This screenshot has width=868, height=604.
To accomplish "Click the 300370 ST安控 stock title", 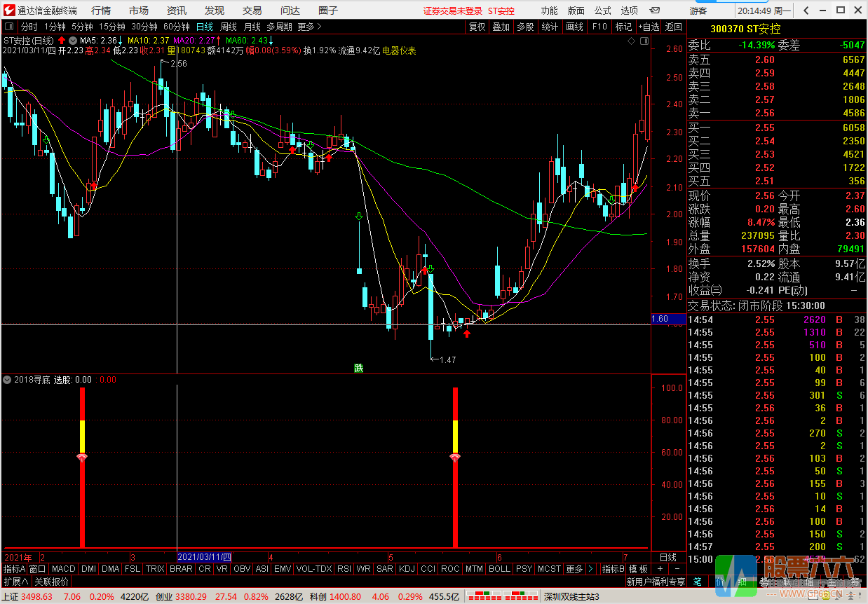I will click(745, 29).
